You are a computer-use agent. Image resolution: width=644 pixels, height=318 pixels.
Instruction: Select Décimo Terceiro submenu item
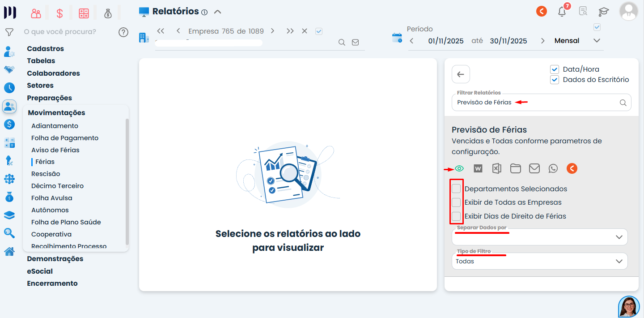click(57, 186)
